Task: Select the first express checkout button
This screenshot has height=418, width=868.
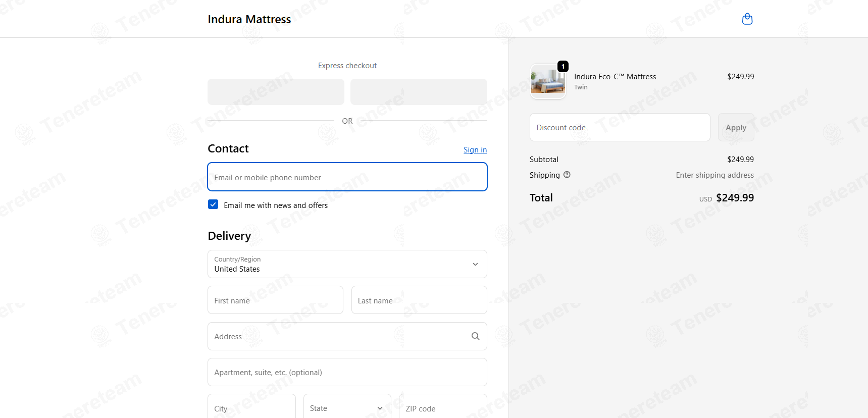Action: point(276,92)
